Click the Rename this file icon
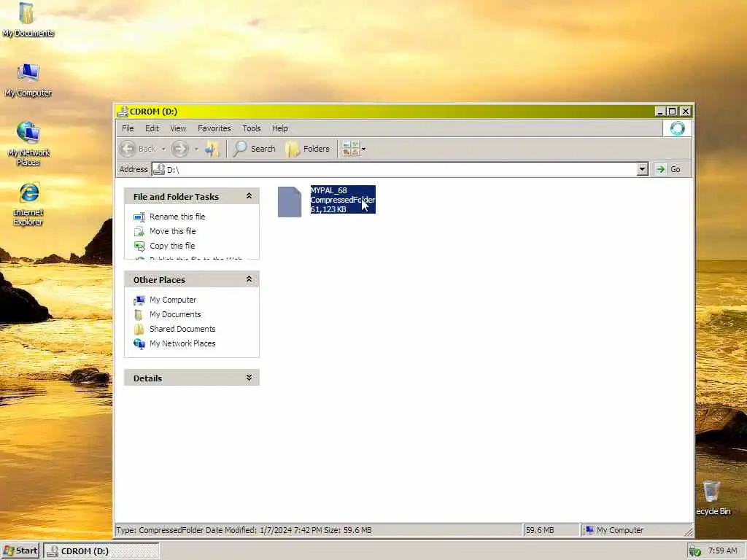 point(139,217)
